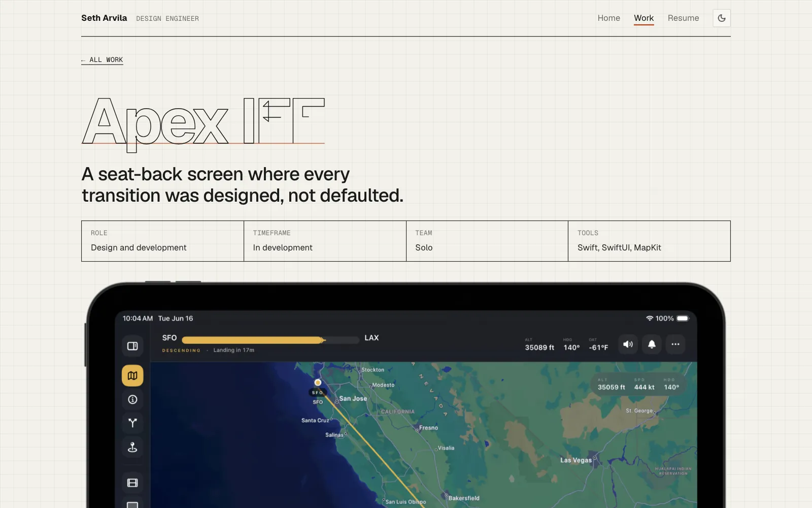
Task: Click the bell notification button
Action: (x=652, y=344)
